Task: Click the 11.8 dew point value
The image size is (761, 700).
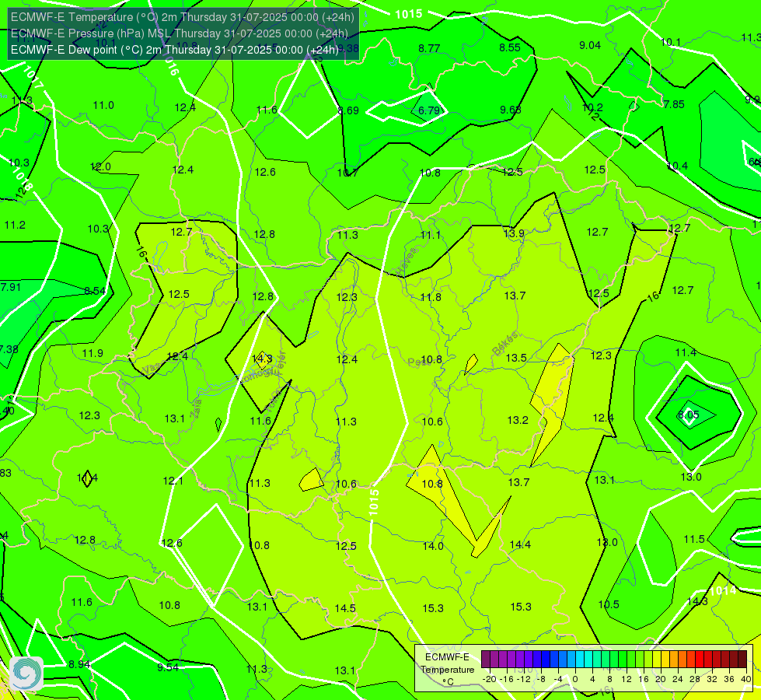Action: [x=431, y=297]
